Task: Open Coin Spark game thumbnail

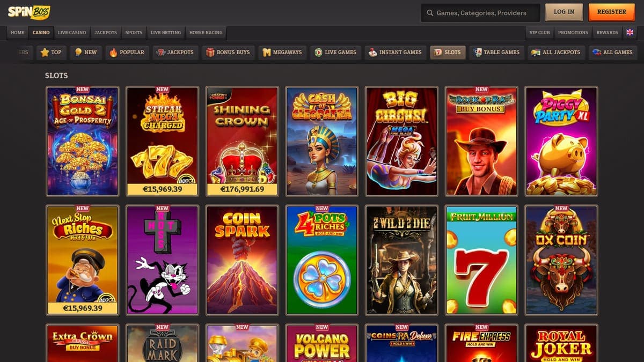Action: (x=242, y=260)
